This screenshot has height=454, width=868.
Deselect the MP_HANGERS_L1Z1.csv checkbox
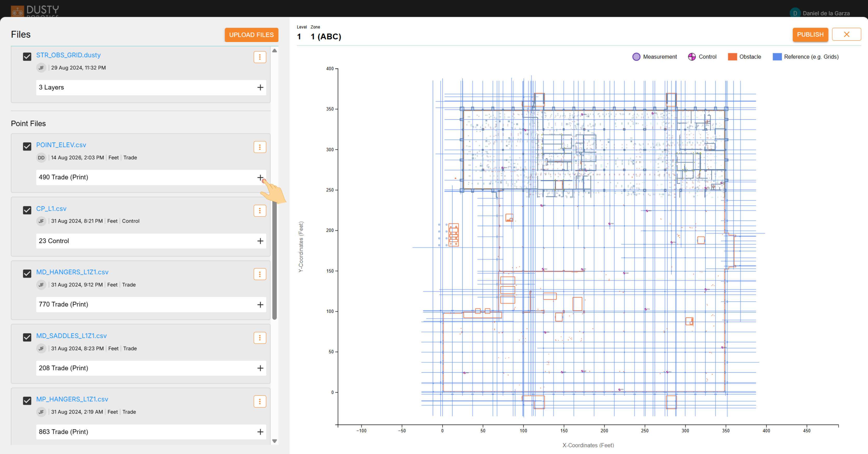click(27, 401)
